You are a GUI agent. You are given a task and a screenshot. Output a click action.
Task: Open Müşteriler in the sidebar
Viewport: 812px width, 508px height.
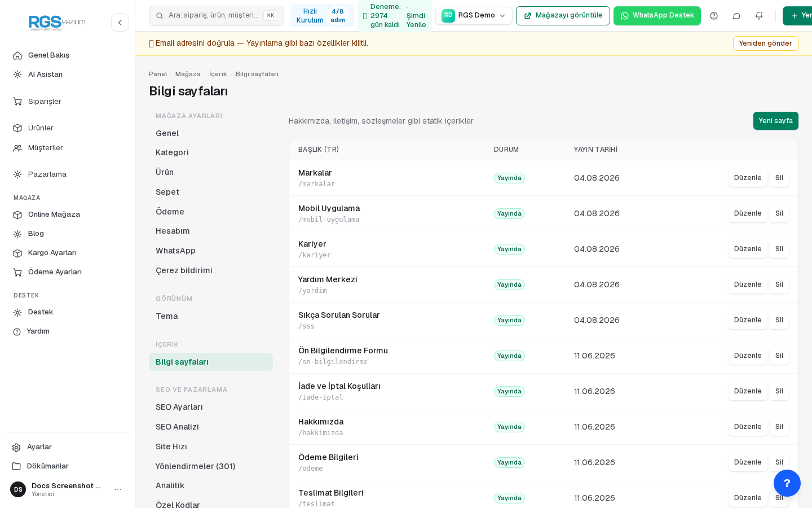coord(67,148)
